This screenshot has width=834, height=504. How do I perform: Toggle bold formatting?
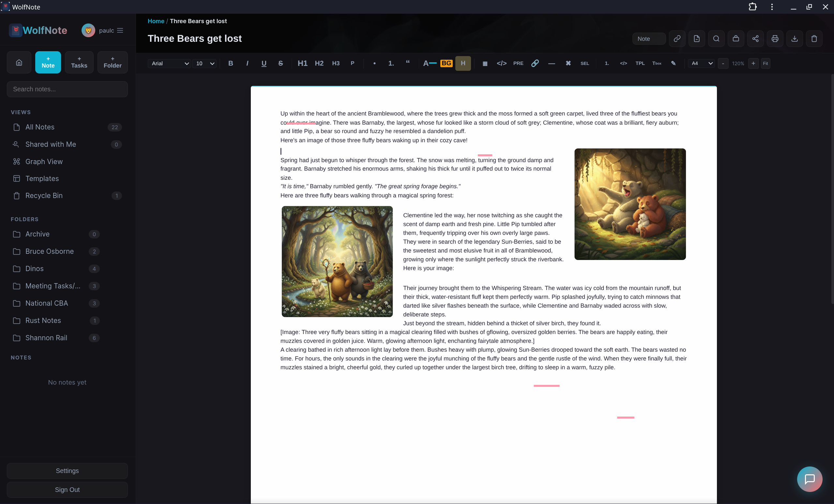[231, 63]
